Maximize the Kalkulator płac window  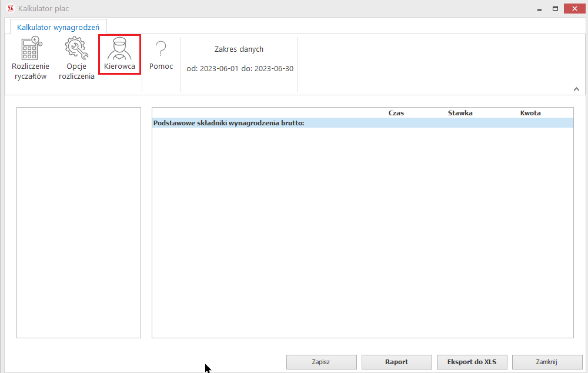pyautogui.click(x=554, y=9)
